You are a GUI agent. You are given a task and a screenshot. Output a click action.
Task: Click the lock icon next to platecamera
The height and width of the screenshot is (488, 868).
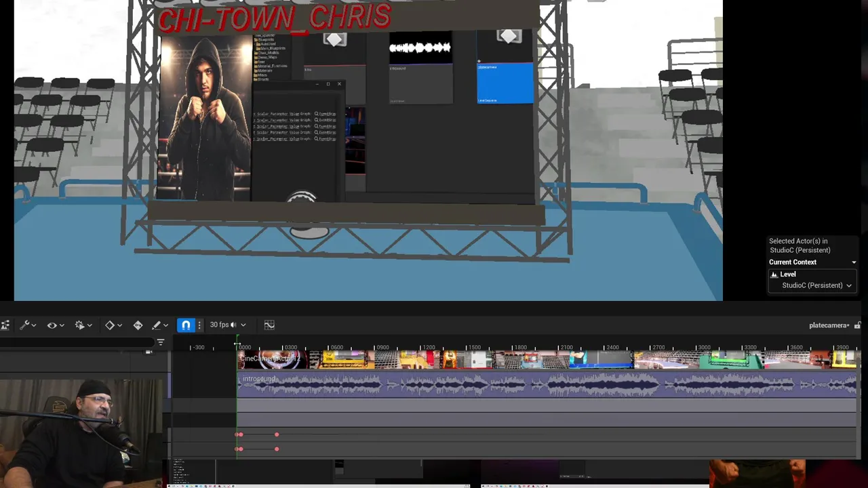[x=857, y=325]
